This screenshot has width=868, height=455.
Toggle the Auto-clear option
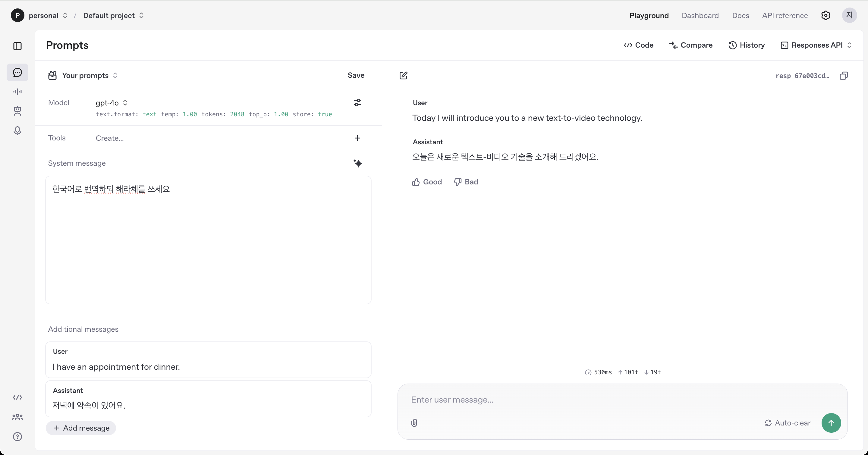point(788,423)
